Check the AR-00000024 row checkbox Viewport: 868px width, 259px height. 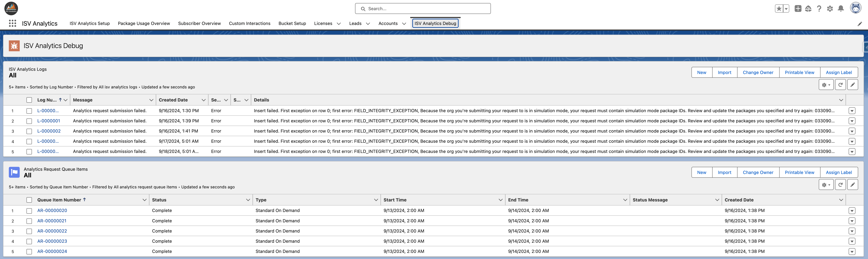coord(29,252)
